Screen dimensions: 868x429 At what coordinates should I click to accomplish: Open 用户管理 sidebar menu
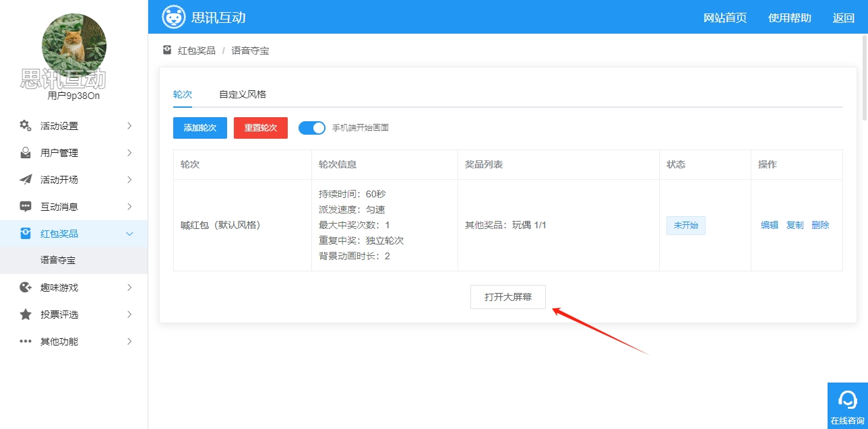pos(74,153)
